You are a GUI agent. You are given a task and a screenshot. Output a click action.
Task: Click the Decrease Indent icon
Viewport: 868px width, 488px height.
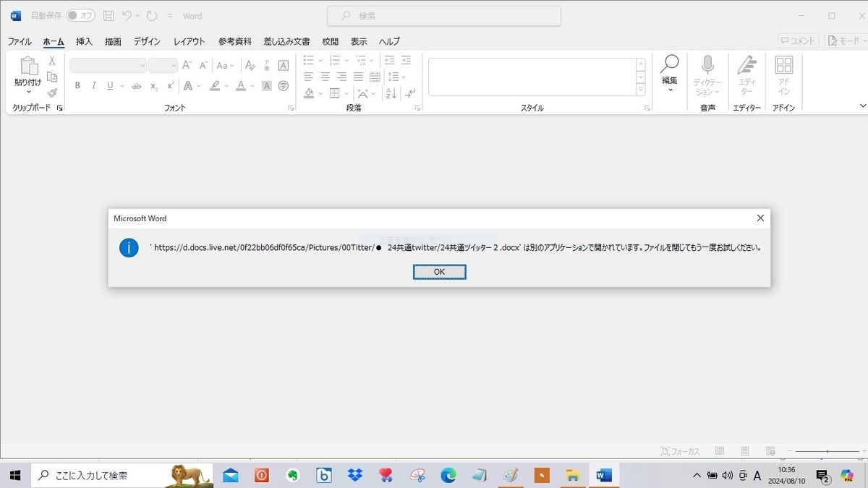tap(390, 60)
